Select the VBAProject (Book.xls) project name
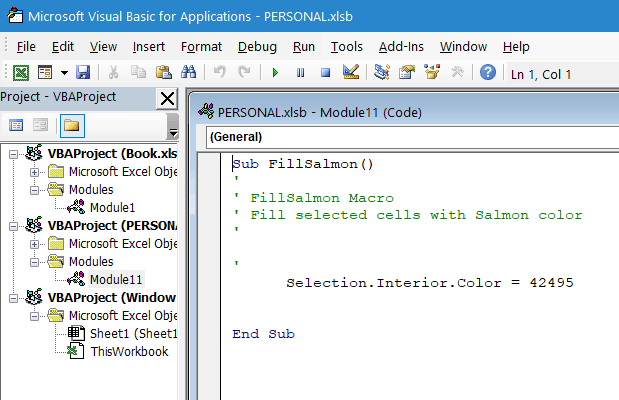Viewport: 619px width, 400px height. 112,154
